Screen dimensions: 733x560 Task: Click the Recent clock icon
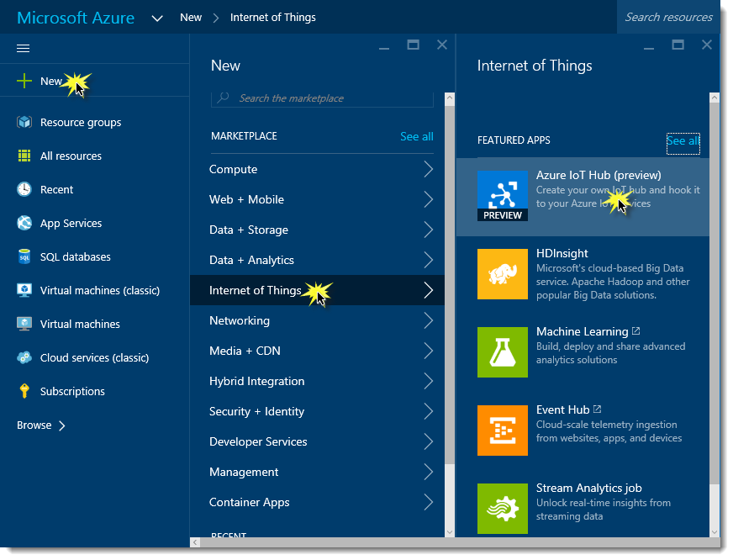[x=24, y=189]
